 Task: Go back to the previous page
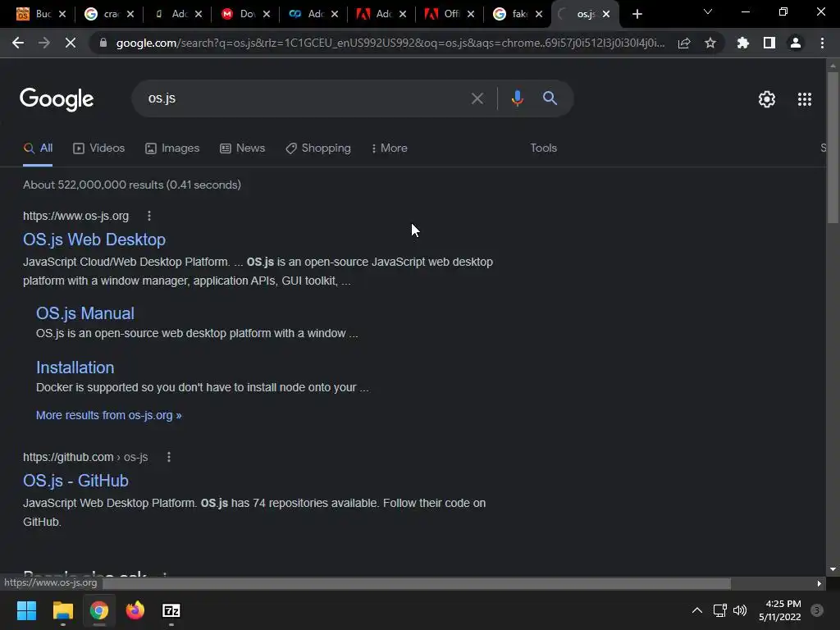point(18,43)
